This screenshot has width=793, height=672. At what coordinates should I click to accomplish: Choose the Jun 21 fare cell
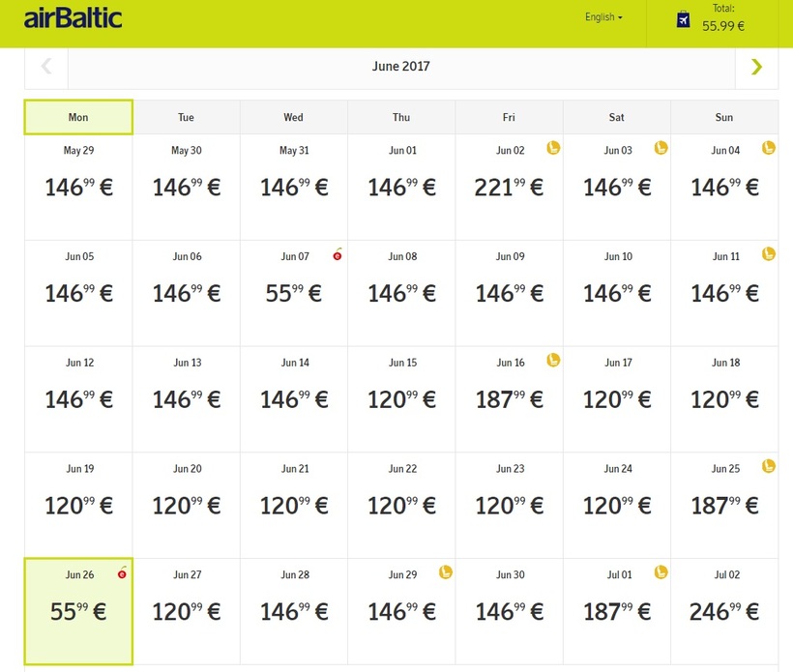click(x=294, y=506)
